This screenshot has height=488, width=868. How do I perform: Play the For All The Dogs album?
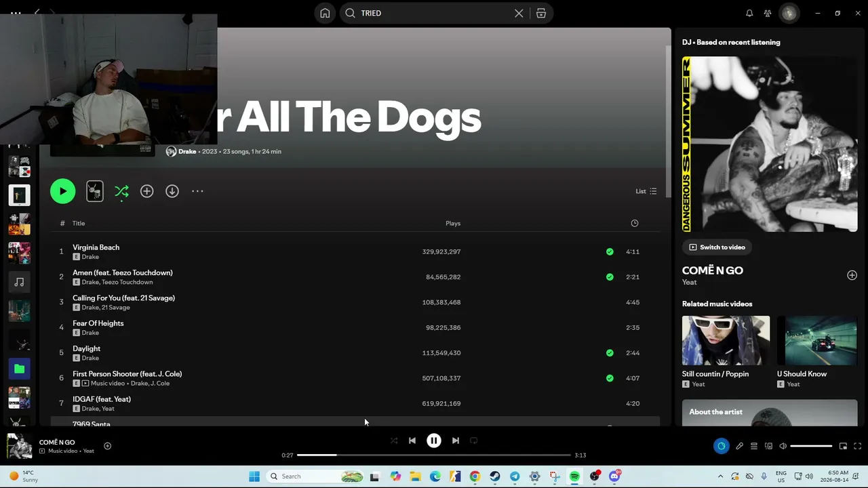(x=62, y=191)
